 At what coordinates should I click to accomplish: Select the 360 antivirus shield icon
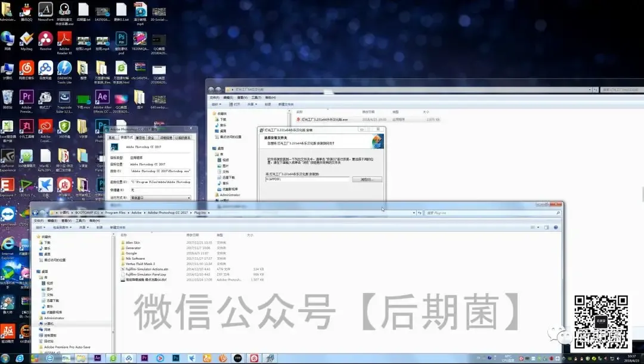(x=64, y=129)
